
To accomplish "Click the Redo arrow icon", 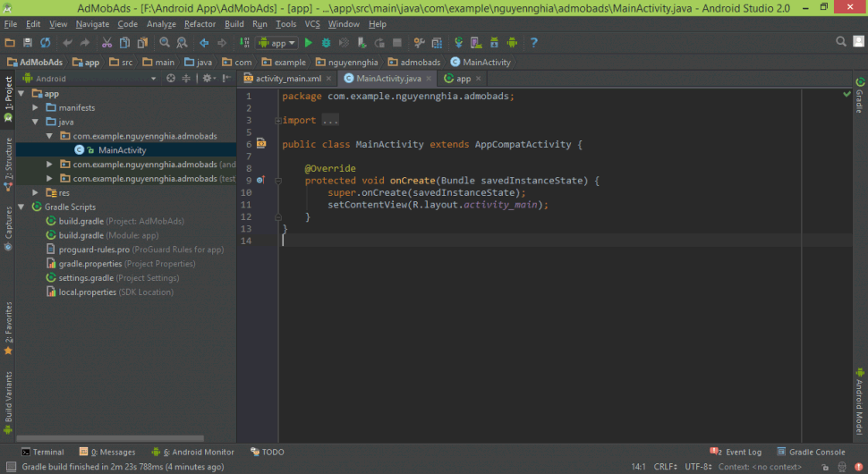I will pos(85,43).
